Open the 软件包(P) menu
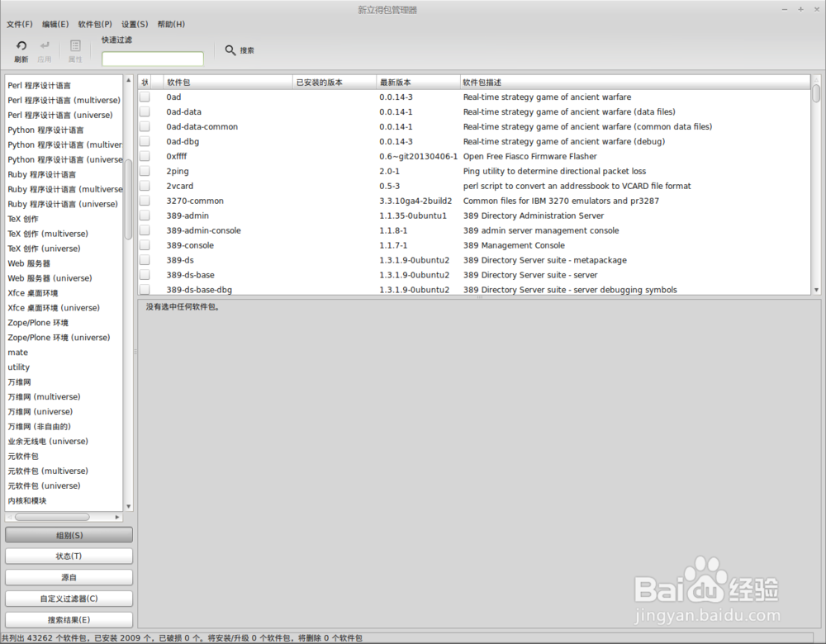This screenshot has width=826, height=644. [x=94, y=24]
